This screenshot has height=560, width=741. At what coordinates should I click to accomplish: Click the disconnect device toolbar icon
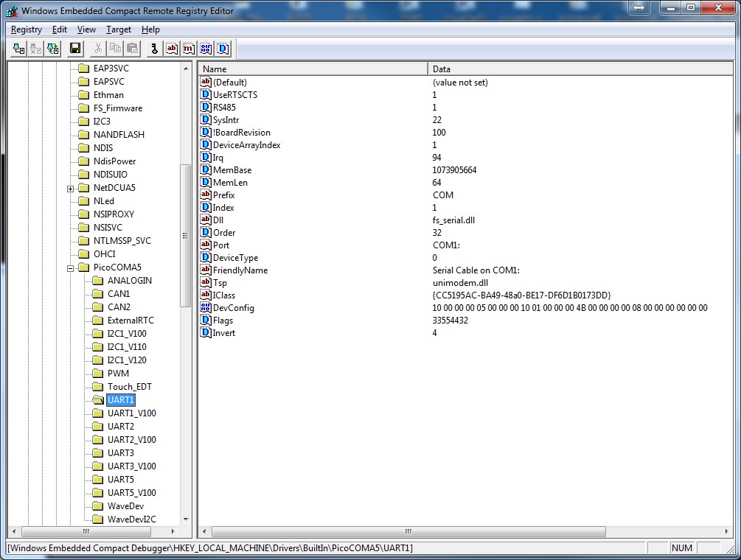(x=36, y=49)
